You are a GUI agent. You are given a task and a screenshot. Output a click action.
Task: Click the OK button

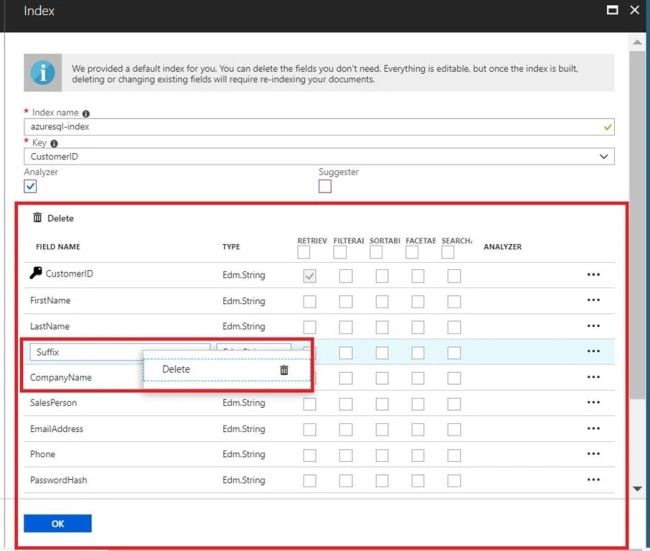58,523
